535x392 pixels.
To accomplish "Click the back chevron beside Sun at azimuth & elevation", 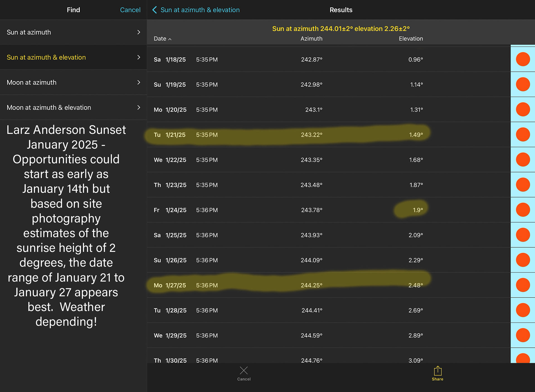I will 155,10.
